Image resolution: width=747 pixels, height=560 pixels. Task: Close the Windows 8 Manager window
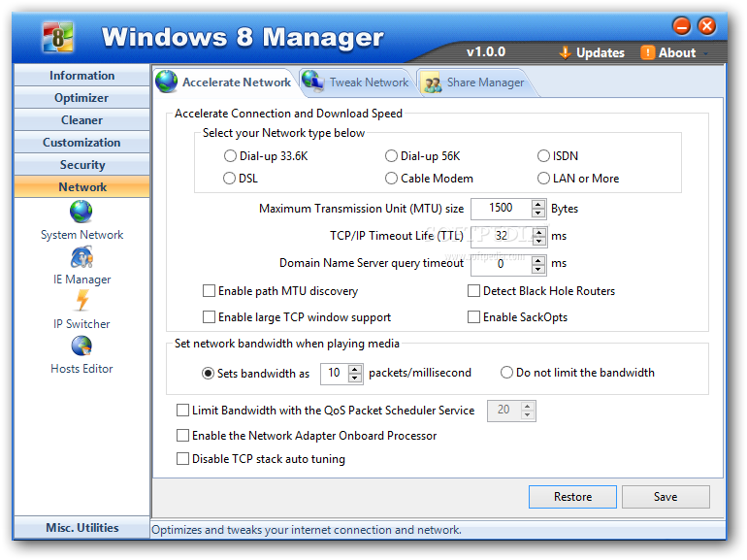pyautogui.click(x=706, y=26)
